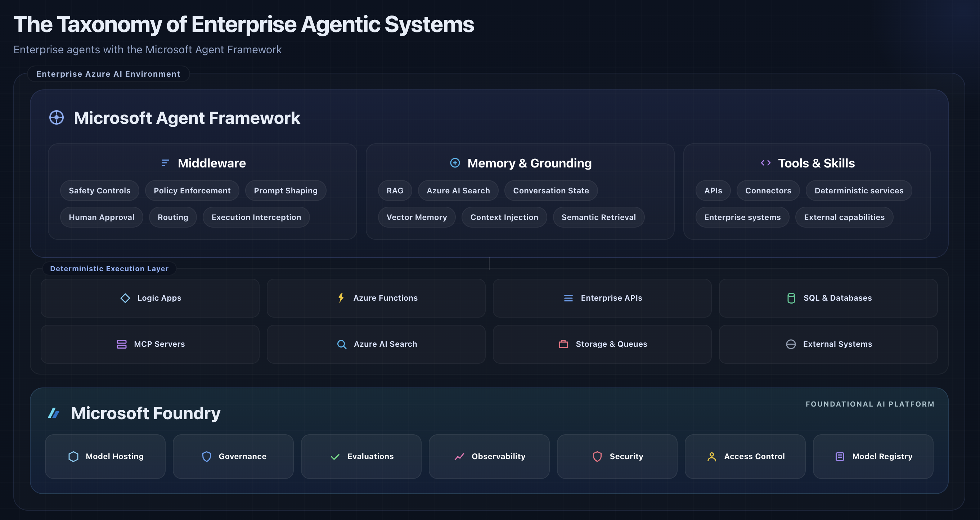
Task: Select the RAG chip
Action: 395,190
